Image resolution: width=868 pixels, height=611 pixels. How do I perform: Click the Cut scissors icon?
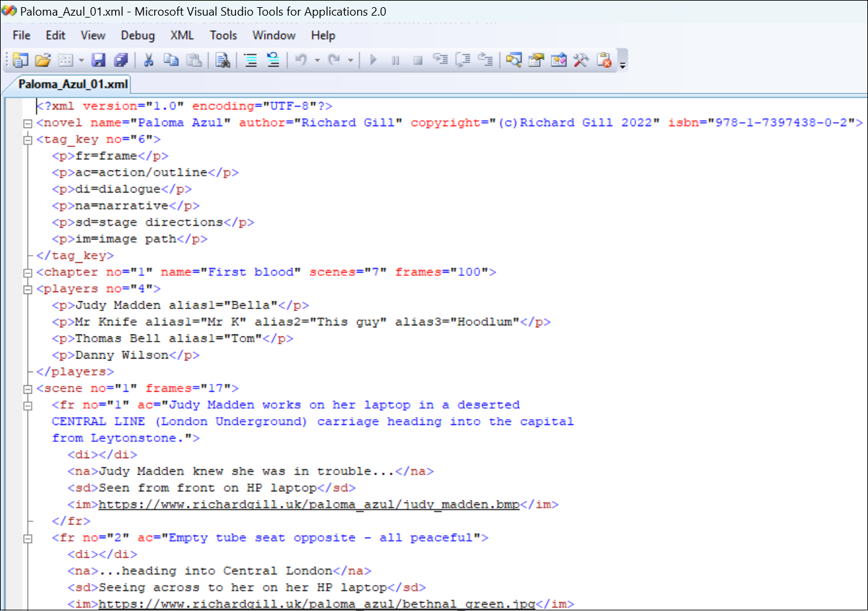[148, 60]
